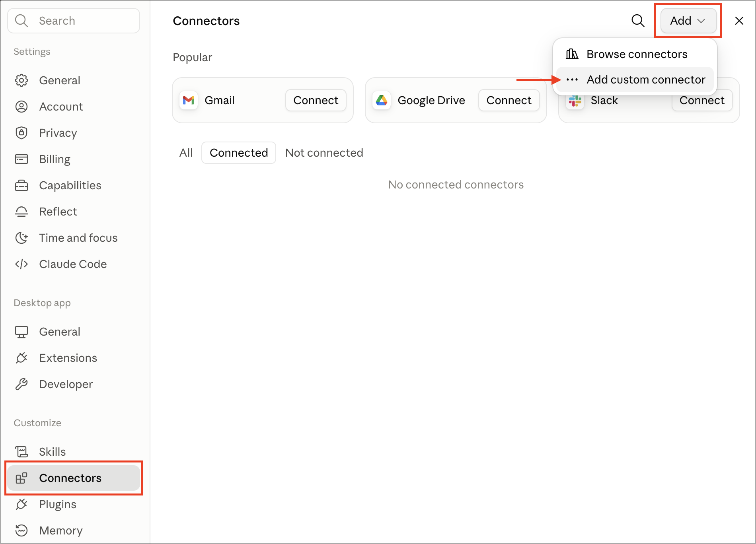Open Desktop app General settings
This screenshot has height=544, width=756.
[x=74, y=332]
